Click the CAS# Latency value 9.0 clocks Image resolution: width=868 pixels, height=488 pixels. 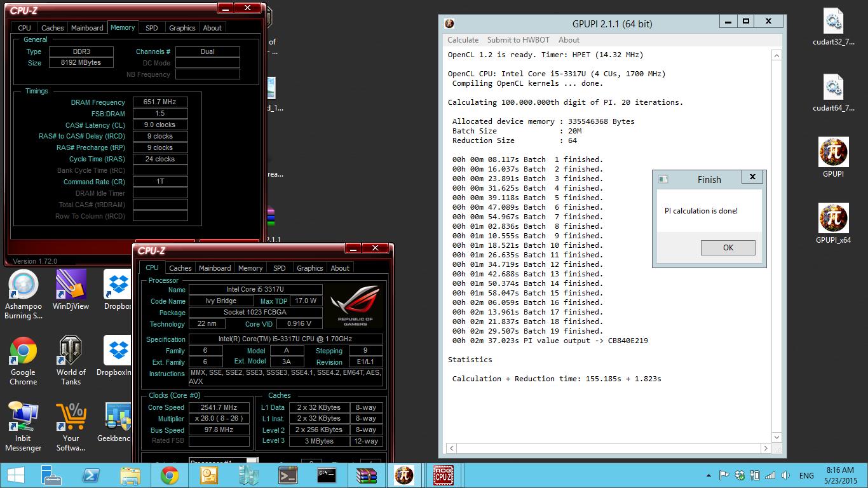(160, 125)
